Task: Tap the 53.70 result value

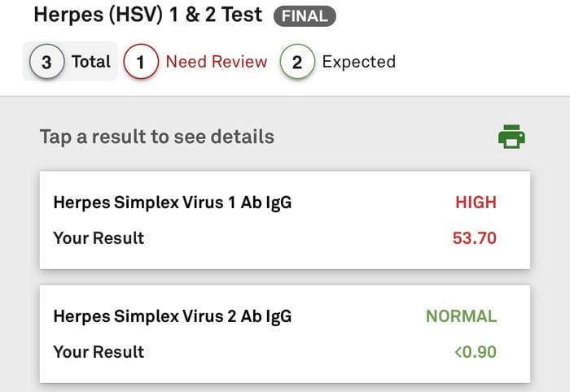Action: 475,238
